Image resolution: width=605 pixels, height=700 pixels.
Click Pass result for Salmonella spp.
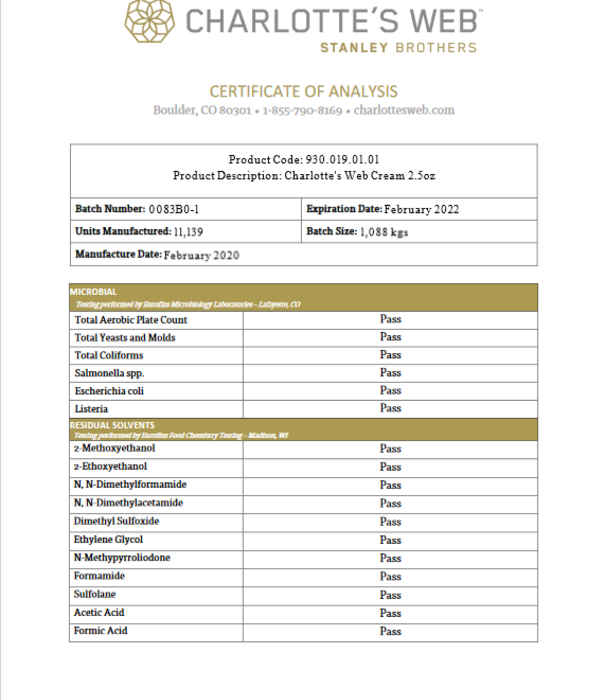click(x=391, y=373)
